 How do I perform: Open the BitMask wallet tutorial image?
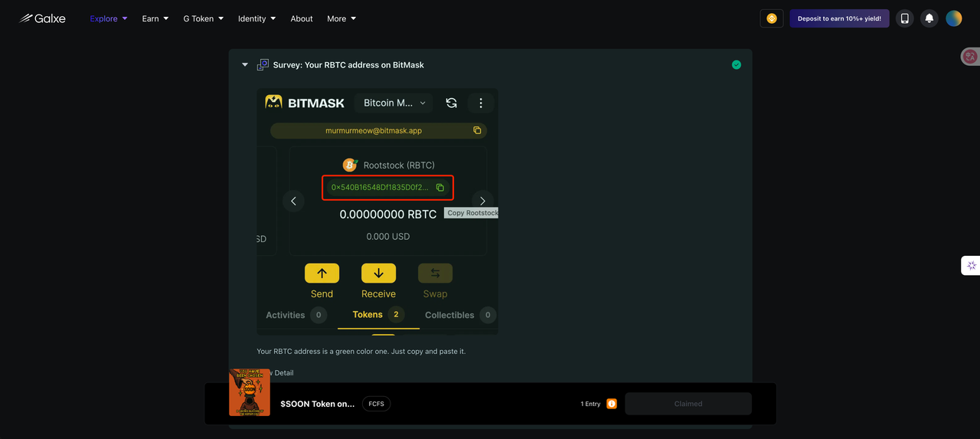(377, 211)
